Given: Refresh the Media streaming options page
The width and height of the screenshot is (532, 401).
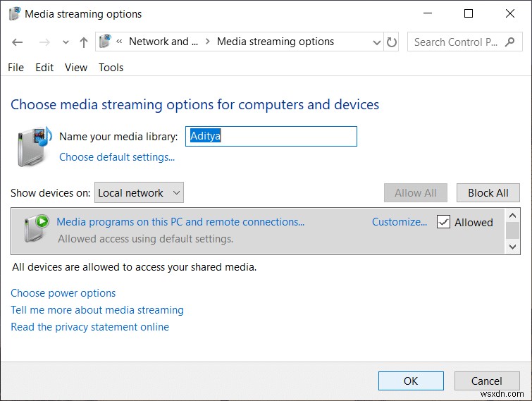Looking at the screenshot, I should pos(391,42).
